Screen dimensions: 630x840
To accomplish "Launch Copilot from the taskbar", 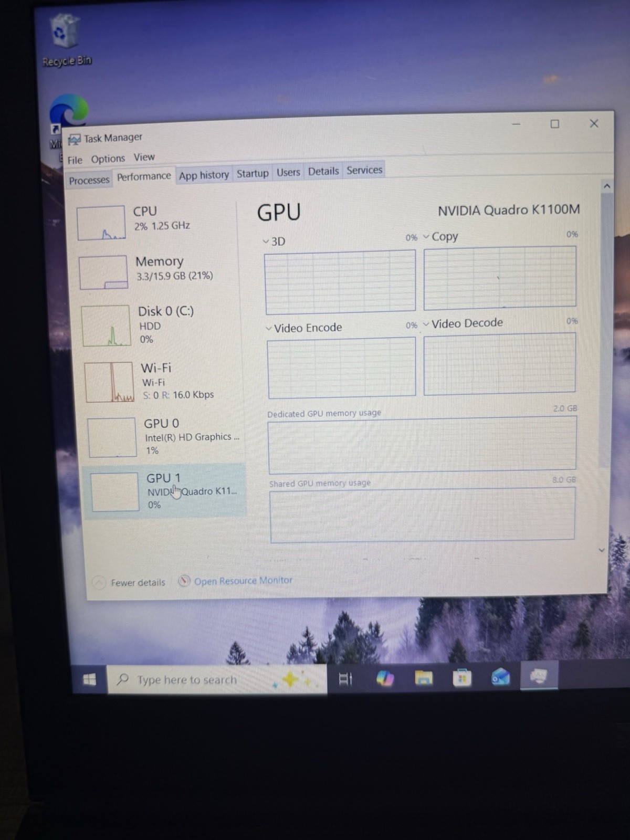I will tap(385, 678).
